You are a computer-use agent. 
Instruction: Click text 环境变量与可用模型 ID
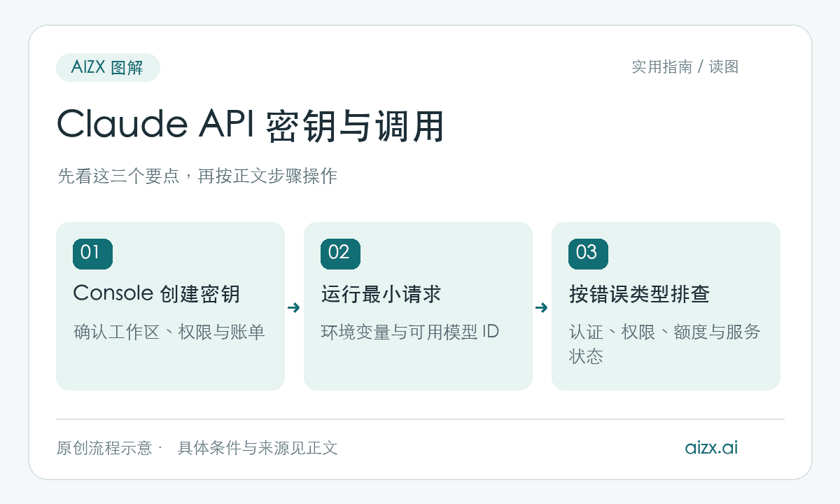point(410,332)
